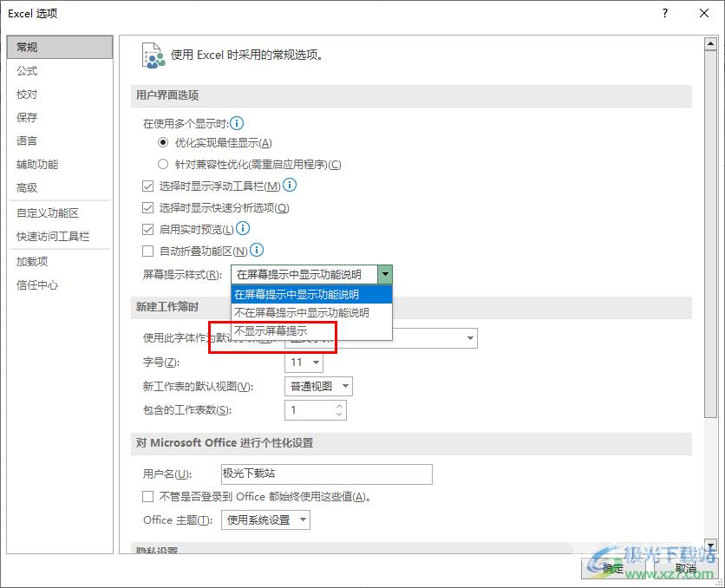
Task: Increase 包含的工作表数 with up arrow
Action: coord(339,406)
